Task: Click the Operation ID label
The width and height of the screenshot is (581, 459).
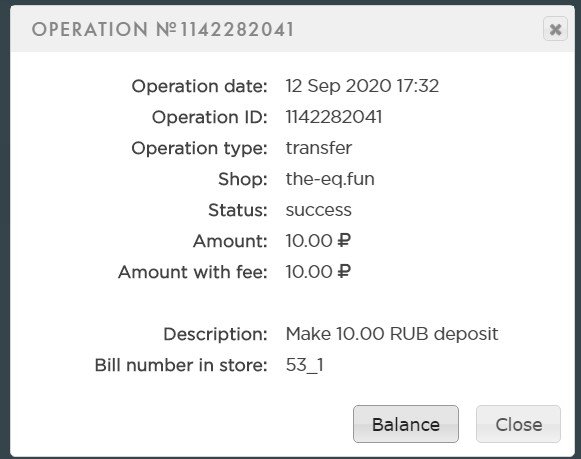Action: tap(210, 117)
